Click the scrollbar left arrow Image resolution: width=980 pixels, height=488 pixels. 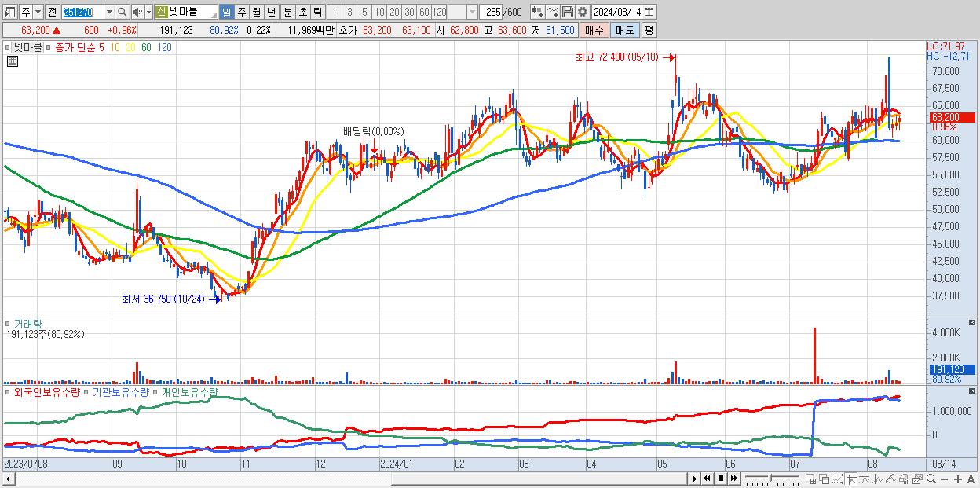click(x=8, y=479)
